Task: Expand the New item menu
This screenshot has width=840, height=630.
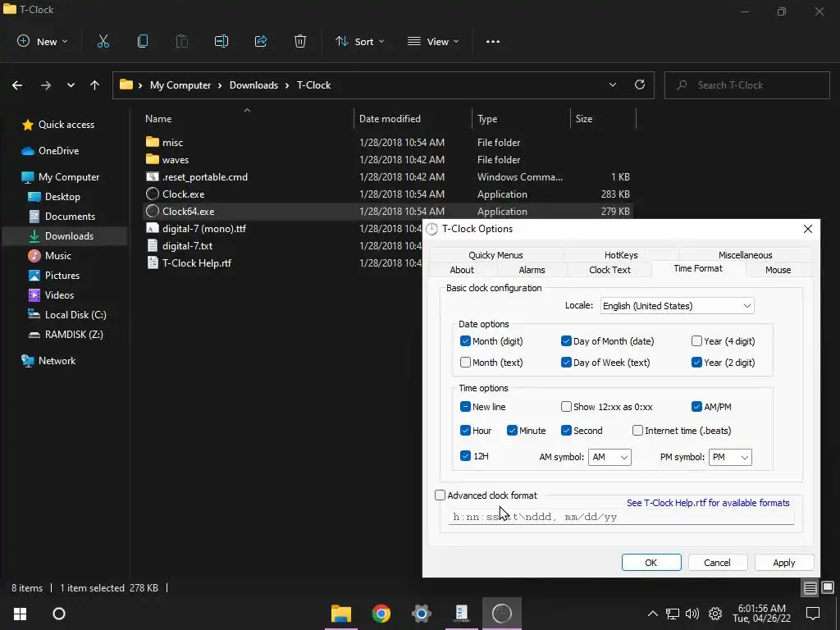Action: click(x=43, y=41)
